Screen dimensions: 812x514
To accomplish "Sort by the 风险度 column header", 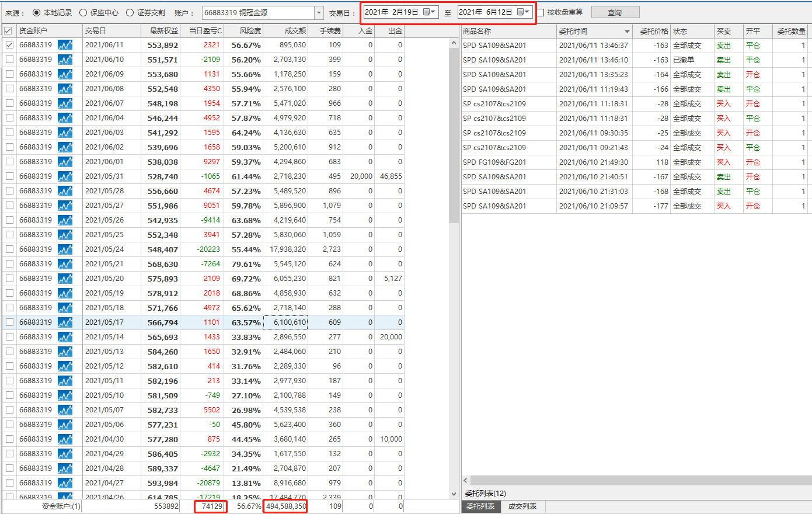I will (250, 31).
